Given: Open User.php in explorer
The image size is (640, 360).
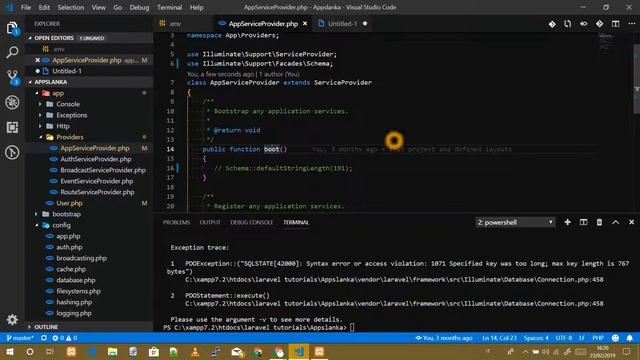Looking at the screenshot, I should (69, 203).
